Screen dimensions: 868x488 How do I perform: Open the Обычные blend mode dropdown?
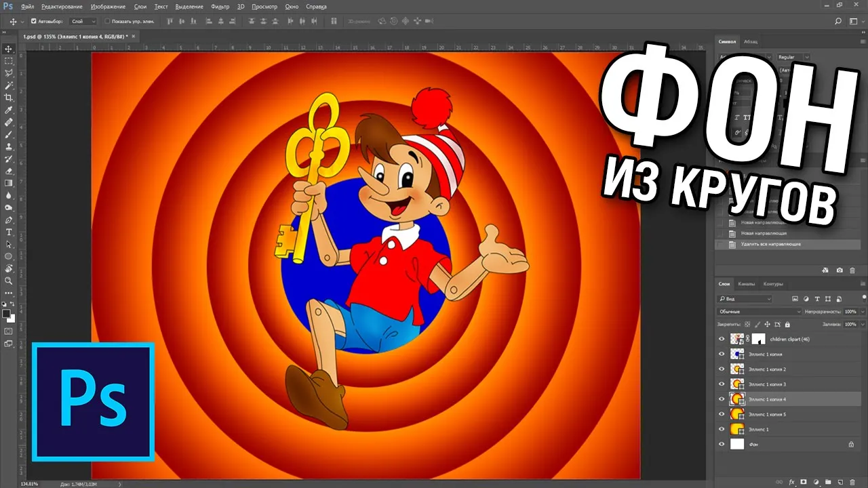point(759,312)
